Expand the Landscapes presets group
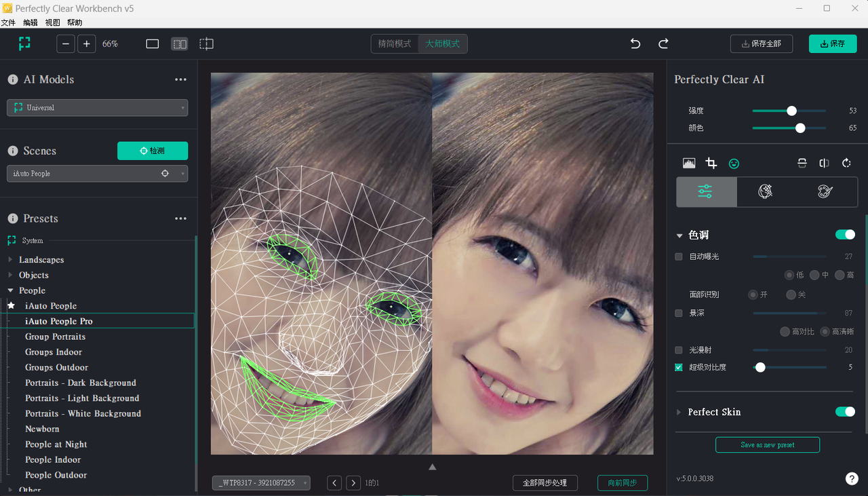 click(x=10, y=259)
